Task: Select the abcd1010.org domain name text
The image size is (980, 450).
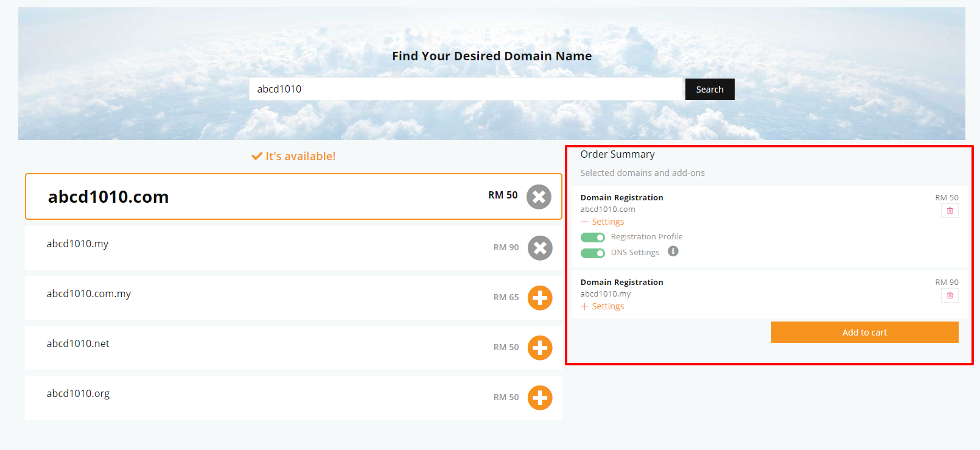Action: click(78, 393)
